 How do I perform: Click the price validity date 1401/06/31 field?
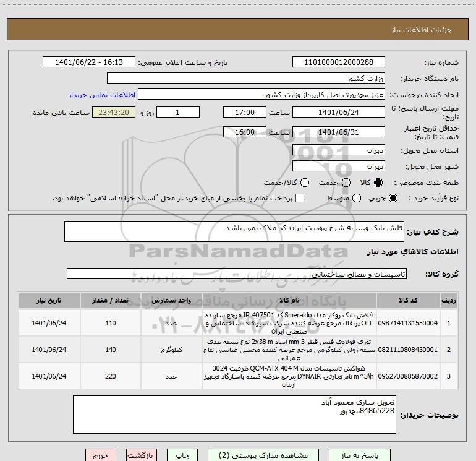coord(339,132)
